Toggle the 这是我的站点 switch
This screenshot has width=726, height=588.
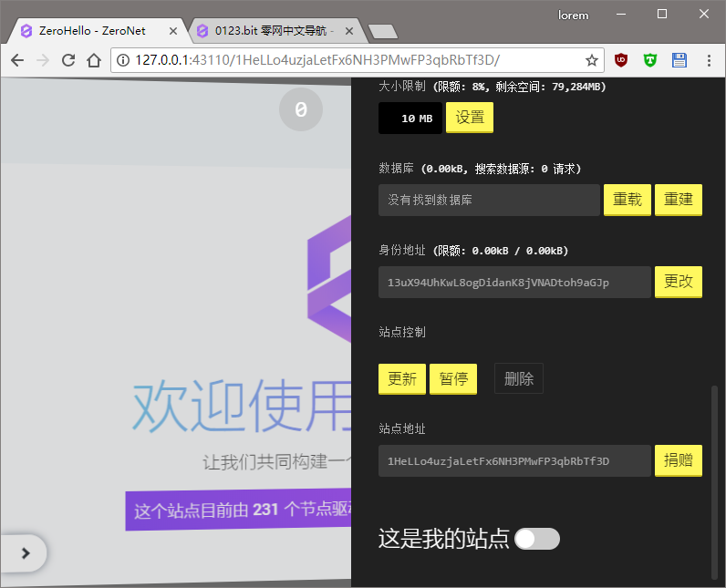[537, 539]
